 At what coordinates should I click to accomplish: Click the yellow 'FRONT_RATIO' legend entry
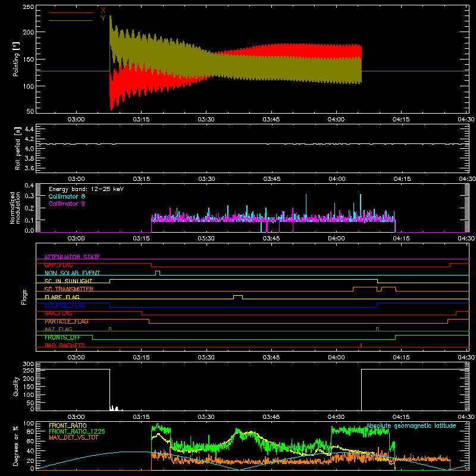[x=68, y=425]
